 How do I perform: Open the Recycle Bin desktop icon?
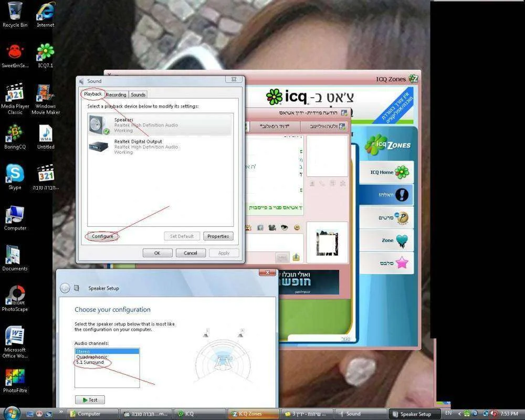pyautogui.click(x=15, y=15)
